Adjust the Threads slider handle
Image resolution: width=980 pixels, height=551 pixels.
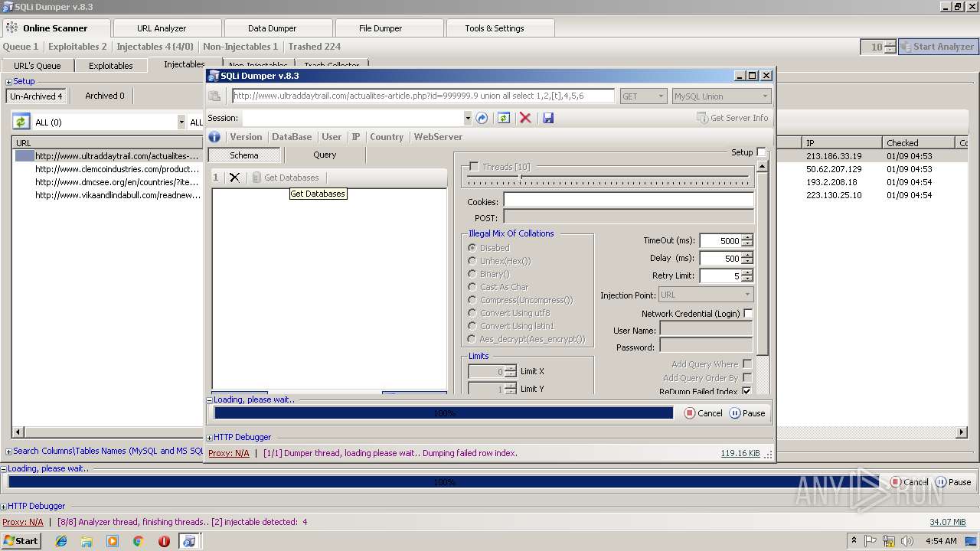[521, 178]
